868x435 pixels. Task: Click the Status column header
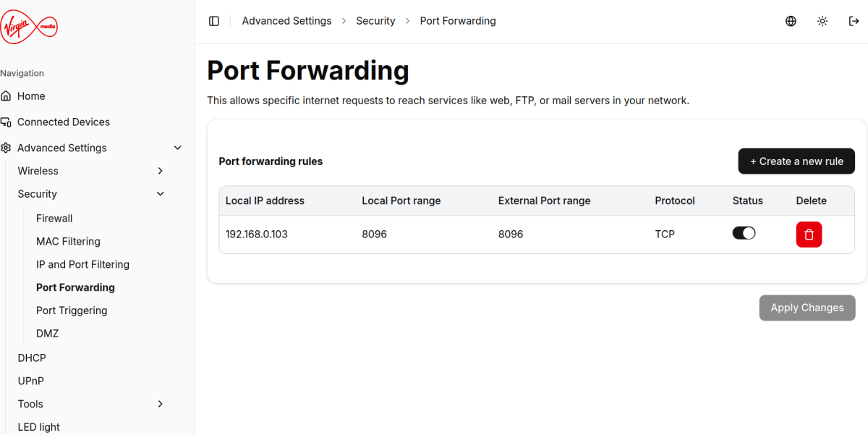(748, 200)
